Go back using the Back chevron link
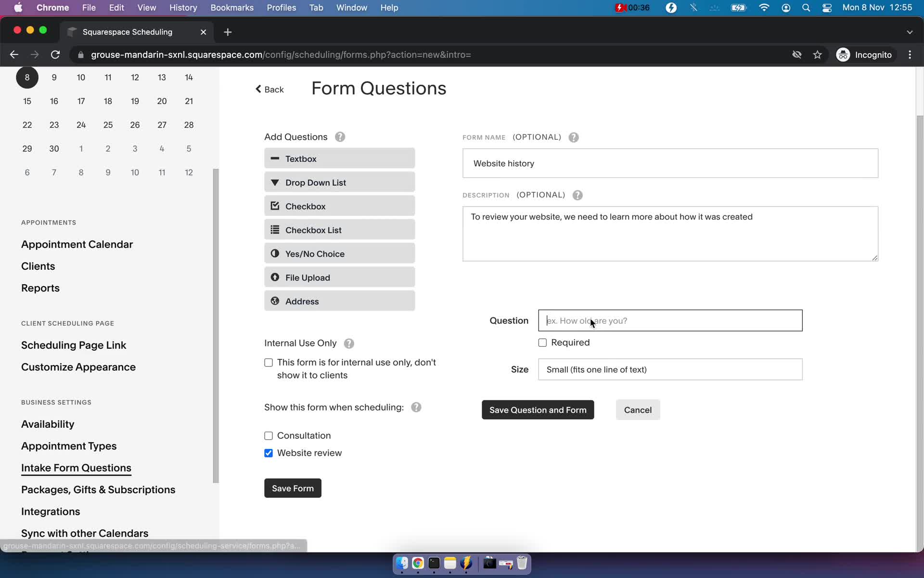This screenshot has width=924, height=578. point(269,89)
